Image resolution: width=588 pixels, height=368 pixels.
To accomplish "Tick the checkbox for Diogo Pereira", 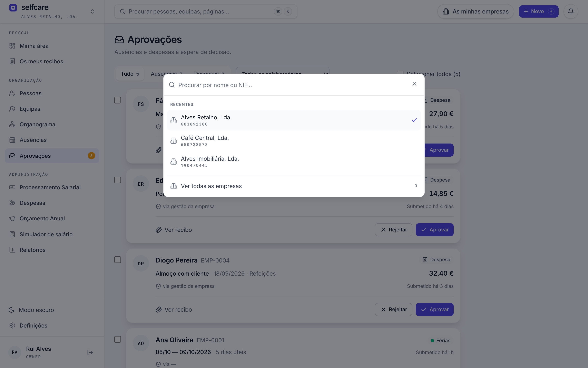I will 118,260.
